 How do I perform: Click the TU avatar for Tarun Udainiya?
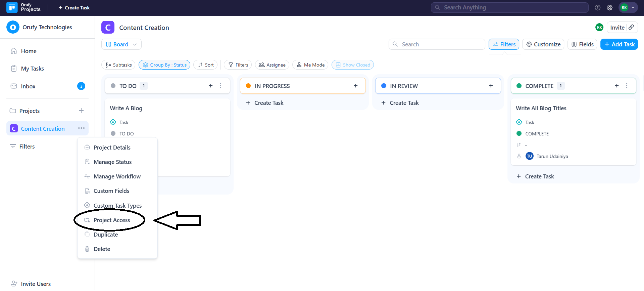tap(530, 156)
